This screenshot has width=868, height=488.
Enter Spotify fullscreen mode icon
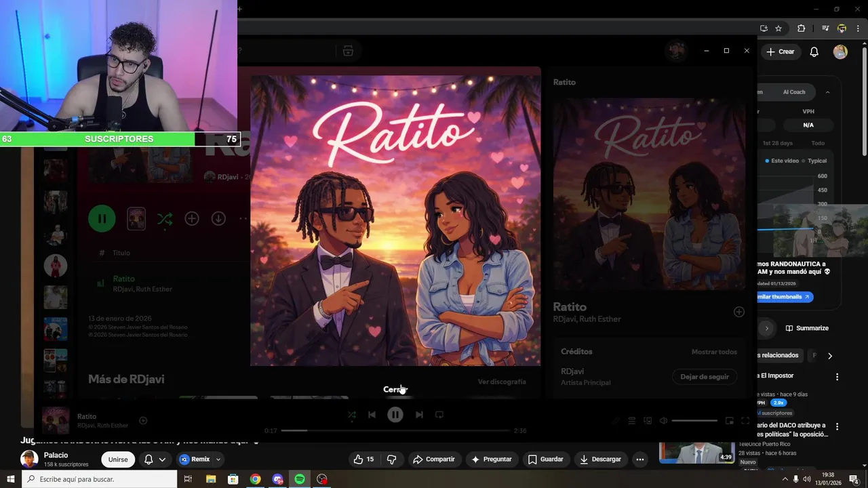(x=745, y=421)
